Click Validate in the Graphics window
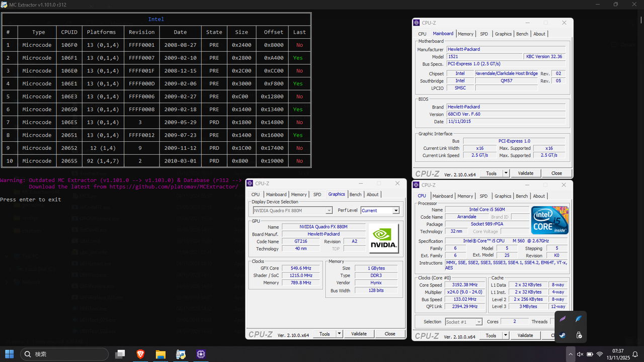The width and height of the screenshot is (644, 362). (359, 334)
